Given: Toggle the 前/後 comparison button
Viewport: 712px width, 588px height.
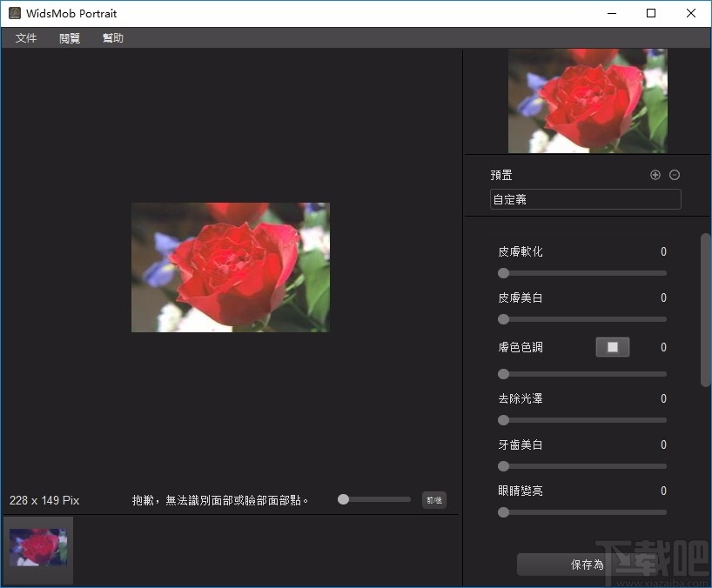Looking at the screenshot, I should point(434,500).
